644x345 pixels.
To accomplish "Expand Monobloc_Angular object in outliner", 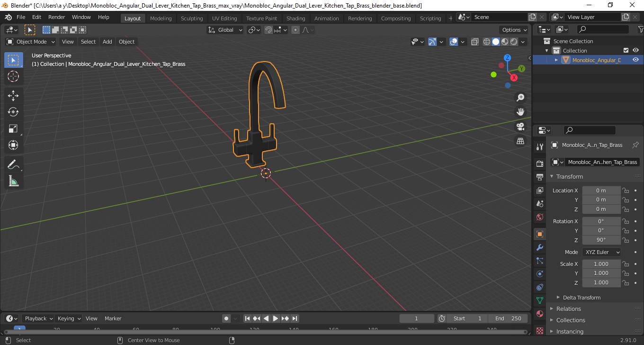I will [556, 60].
